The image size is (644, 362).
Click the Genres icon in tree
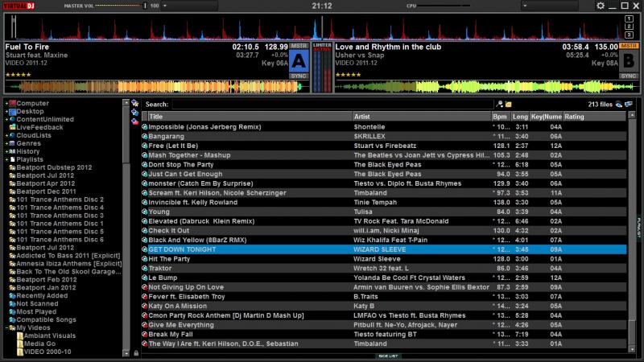(x=12, y=143)
